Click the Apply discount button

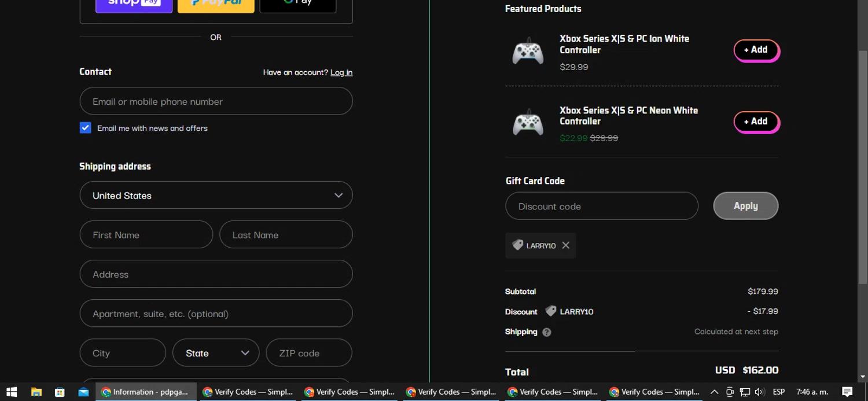click(x=746, y=206)
